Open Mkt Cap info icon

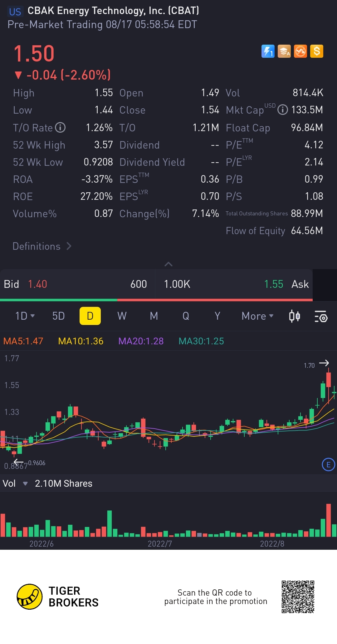tap(283, 110)
